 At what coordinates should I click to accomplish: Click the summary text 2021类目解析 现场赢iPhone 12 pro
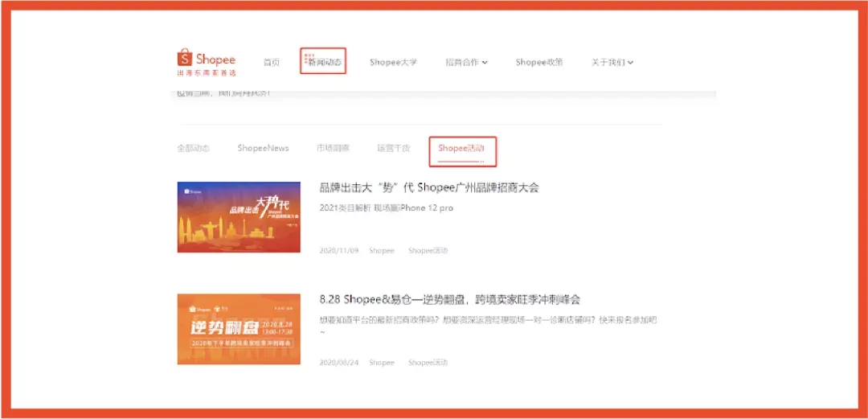click(x=386, y=207)
